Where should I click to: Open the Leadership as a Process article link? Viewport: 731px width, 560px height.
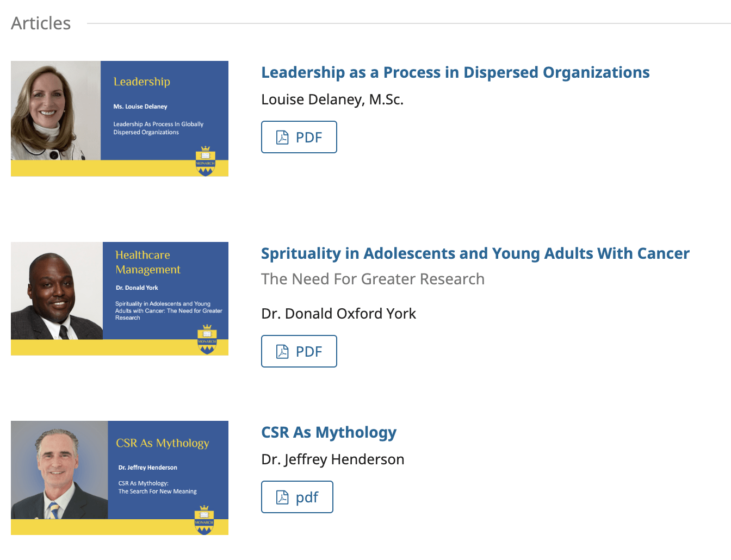455,72
